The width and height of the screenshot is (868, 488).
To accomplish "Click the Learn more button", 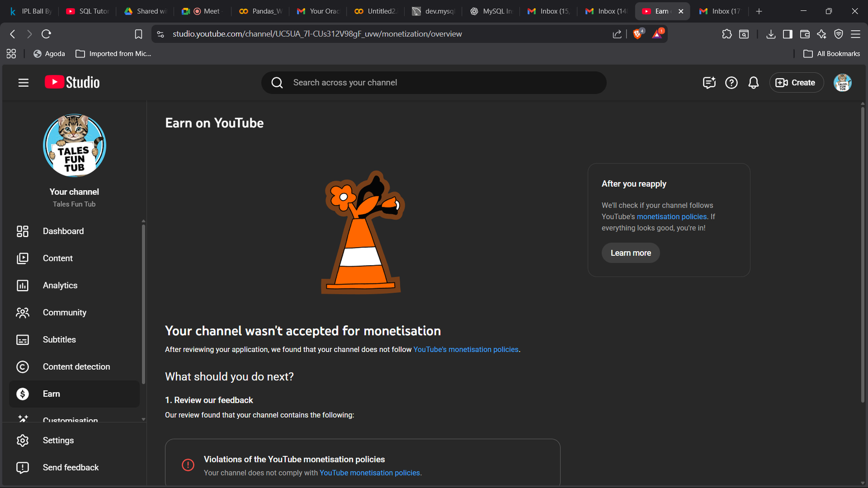I will pos(630,253).
